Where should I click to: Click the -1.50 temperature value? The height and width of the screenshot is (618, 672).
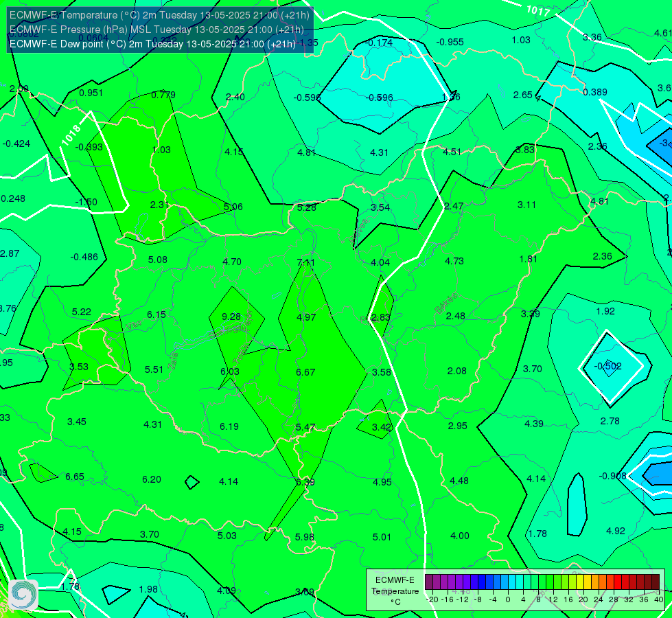(86, 202)
